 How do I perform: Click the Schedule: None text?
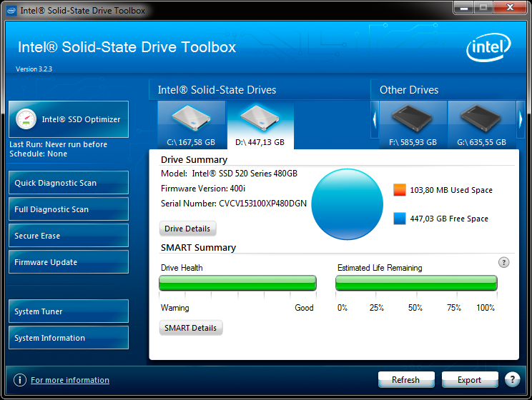tap(39, 154)
